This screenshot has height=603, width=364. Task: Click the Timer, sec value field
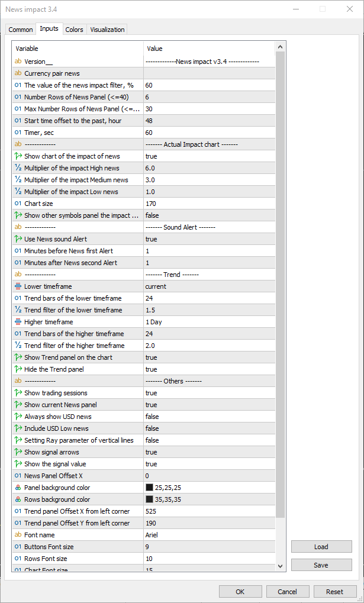point(210,133)
